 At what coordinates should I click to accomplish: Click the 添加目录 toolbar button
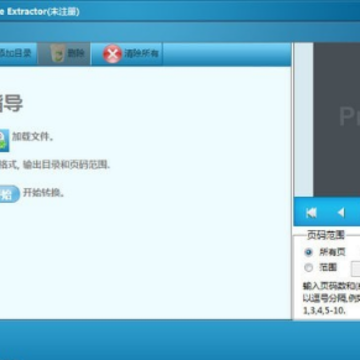point(17,54)
